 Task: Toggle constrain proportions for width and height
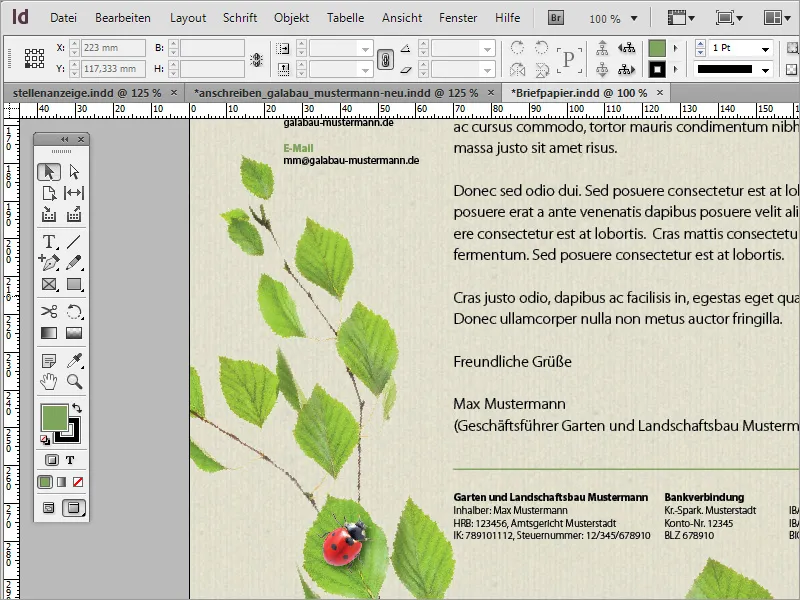(x=257, y=60)
